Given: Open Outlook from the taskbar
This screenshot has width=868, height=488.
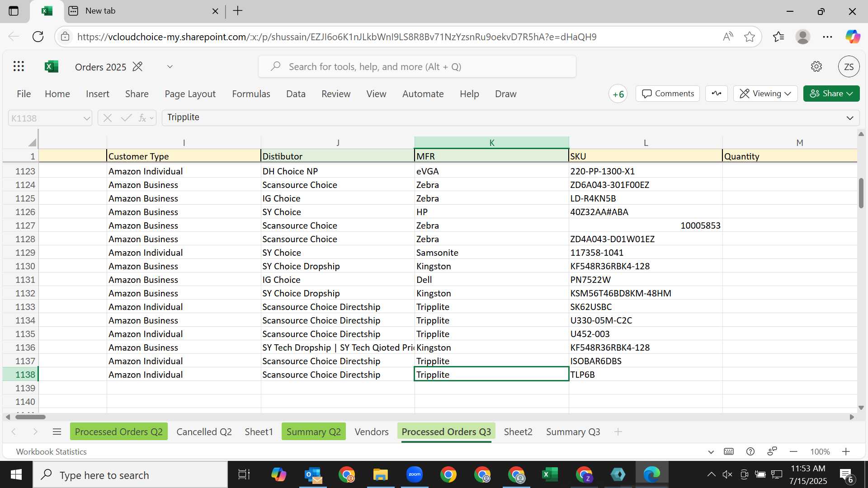Looking at the screenshot, I should 313,474.
